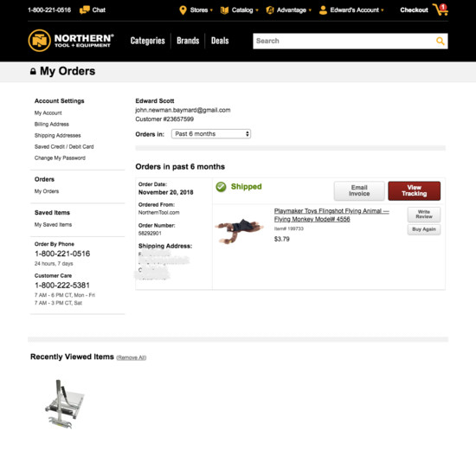
Task: Click into the Search input field
Action: pos(344,41)
